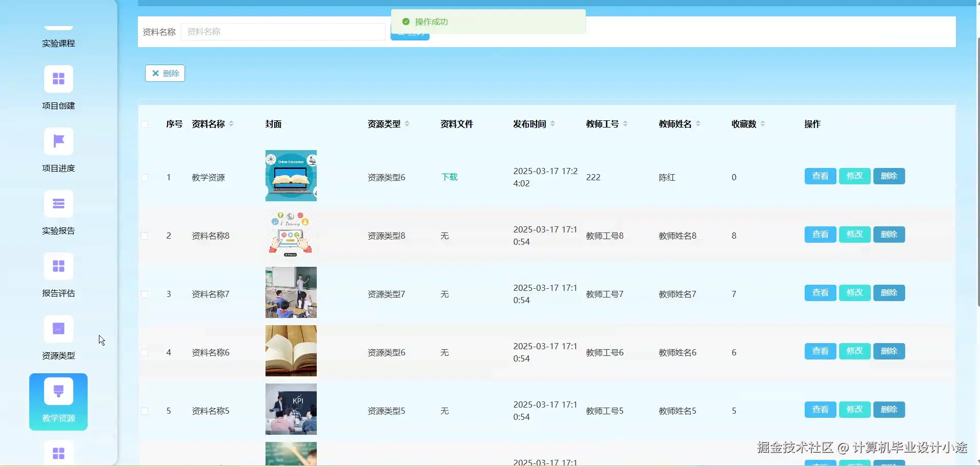Click the success checkmark icon in the notification
The width and height of the screenshot is (980, 467).
coord(406,22)
